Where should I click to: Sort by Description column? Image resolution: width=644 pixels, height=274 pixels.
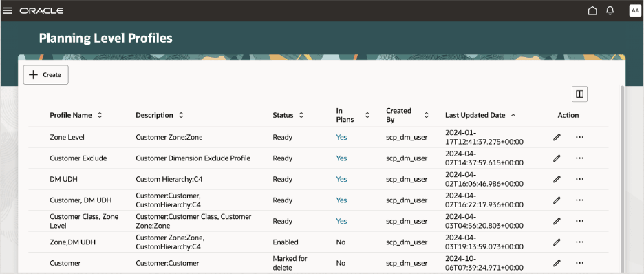pos(181,116)
